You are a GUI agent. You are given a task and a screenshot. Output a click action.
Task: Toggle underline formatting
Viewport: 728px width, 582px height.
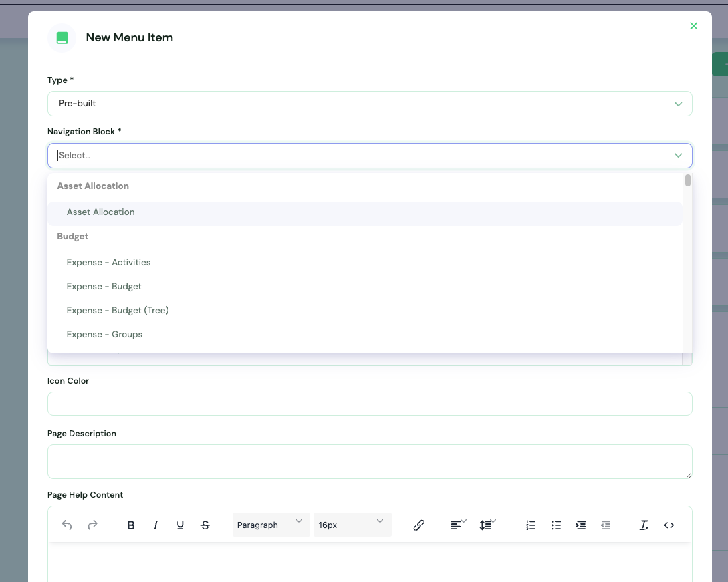click(x=180, y=525)
